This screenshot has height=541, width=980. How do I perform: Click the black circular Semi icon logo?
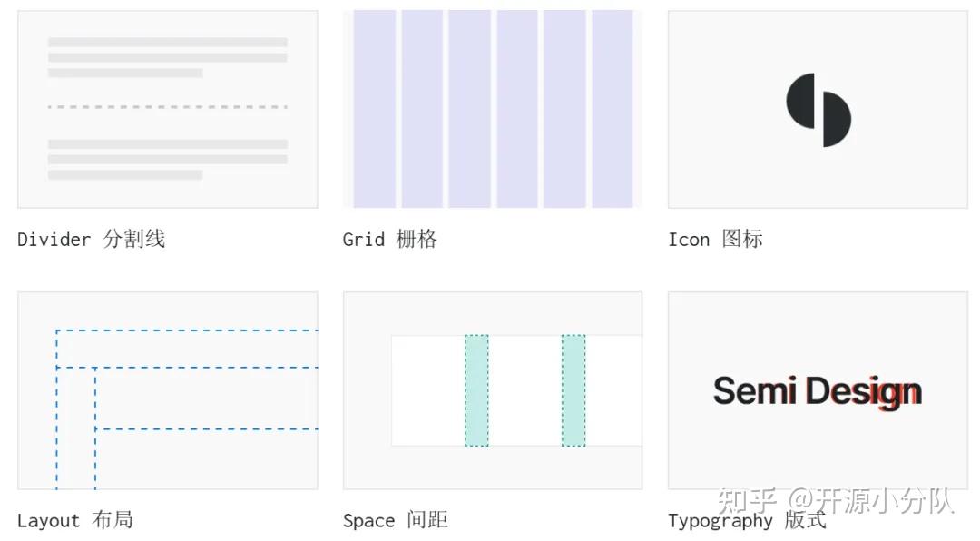[817, 109]
